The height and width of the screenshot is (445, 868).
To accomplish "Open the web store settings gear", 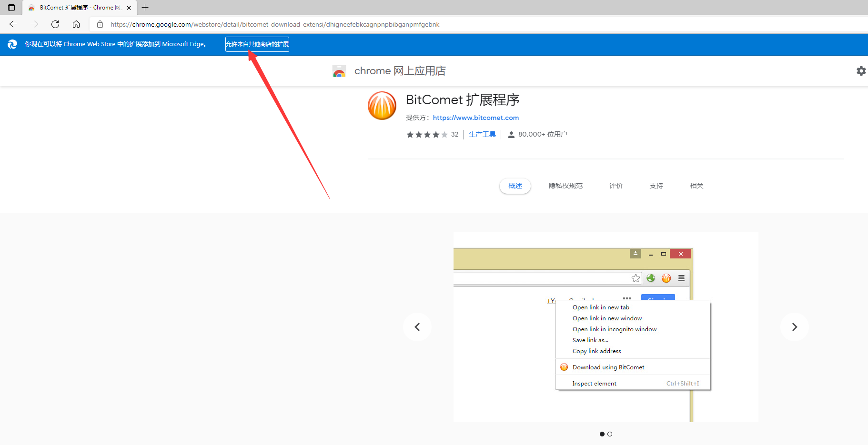I will click(861, 71).
